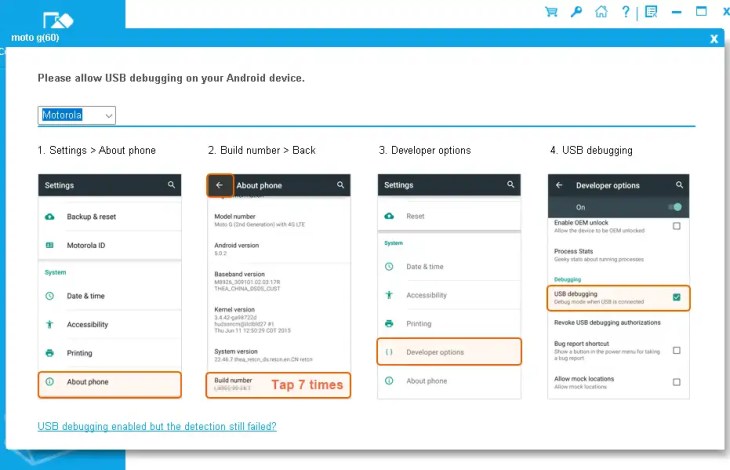
Task: Click '3. Developer options' heading
Action: 425,150
